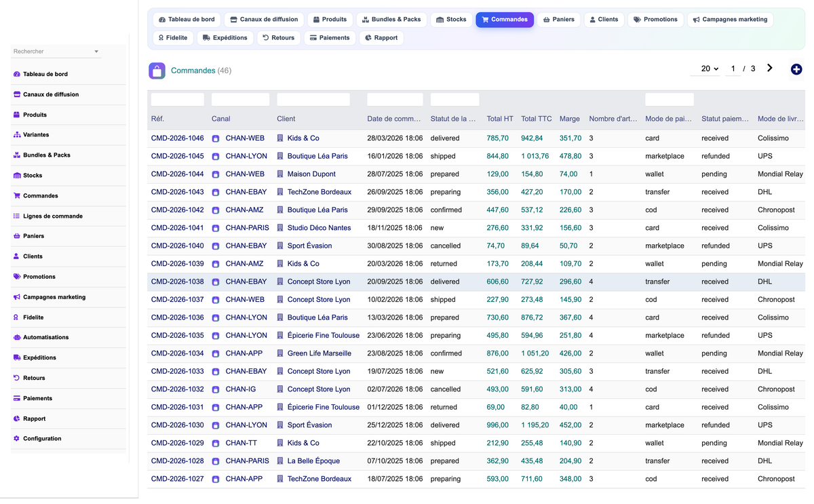Focus the Statut de la commande filter field

pyautogui.click(x=455, y=100)
